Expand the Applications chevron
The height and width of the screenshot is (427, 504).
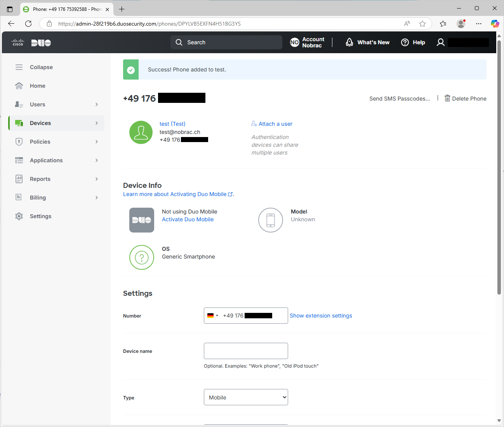pos(97,160)
